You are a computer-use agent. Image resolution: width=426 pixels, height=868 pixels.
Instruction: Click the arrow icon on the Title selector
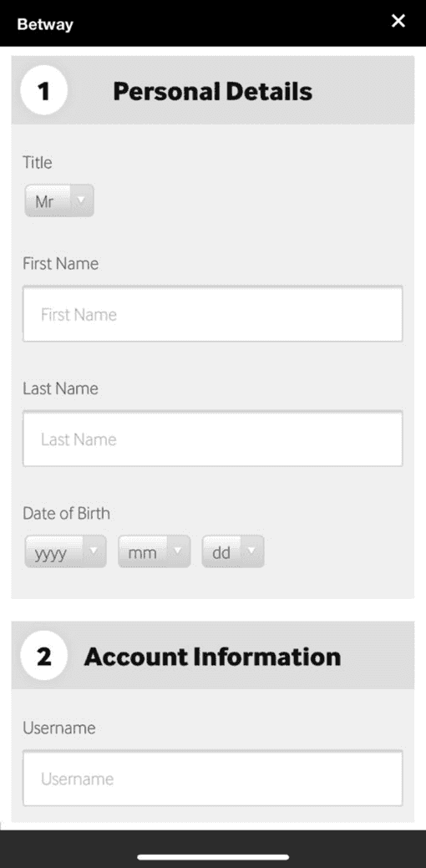[x=81, y=200]
